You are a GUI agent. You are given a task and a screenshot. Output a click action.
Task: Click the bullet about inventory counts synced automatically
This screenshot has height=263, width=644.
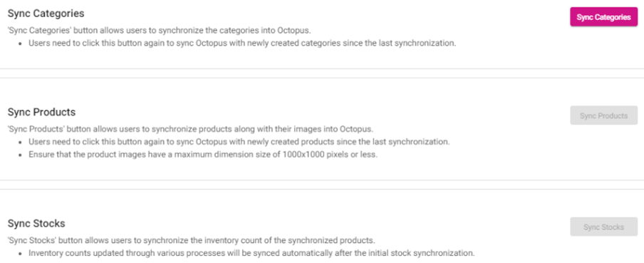tap(251, 253)
